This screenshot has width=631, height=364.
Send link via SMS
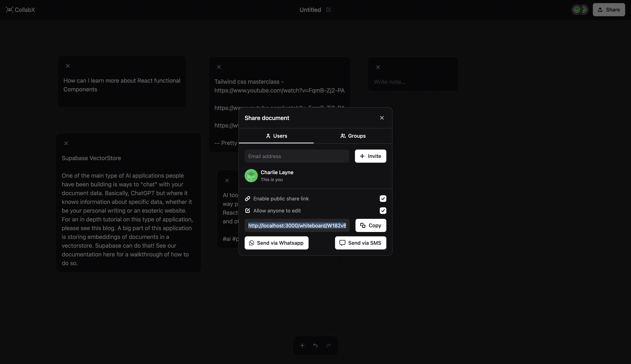pyautogui.click(x=360, y=243)
